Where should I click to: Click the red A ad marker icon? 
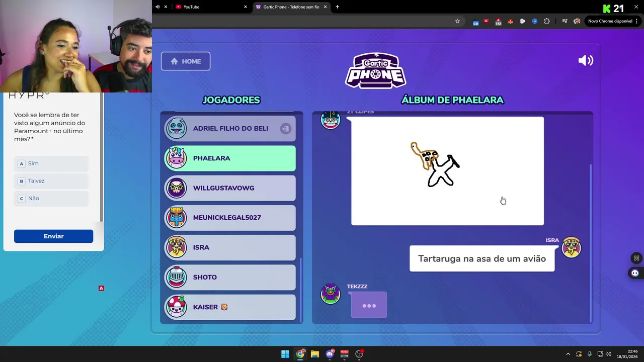pos(101,288)
